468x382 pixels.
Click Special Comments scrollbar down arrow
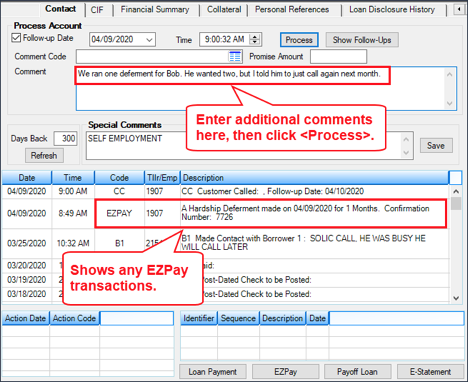(x=406, y=153)
